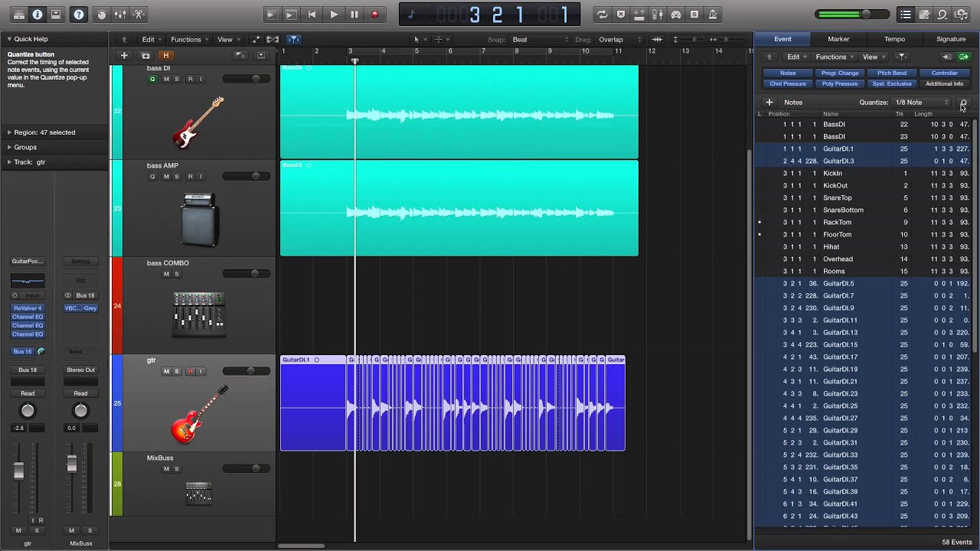Click the Quantize Q button in Event list
Screen dimensions: 980x551
pos(963,102)
